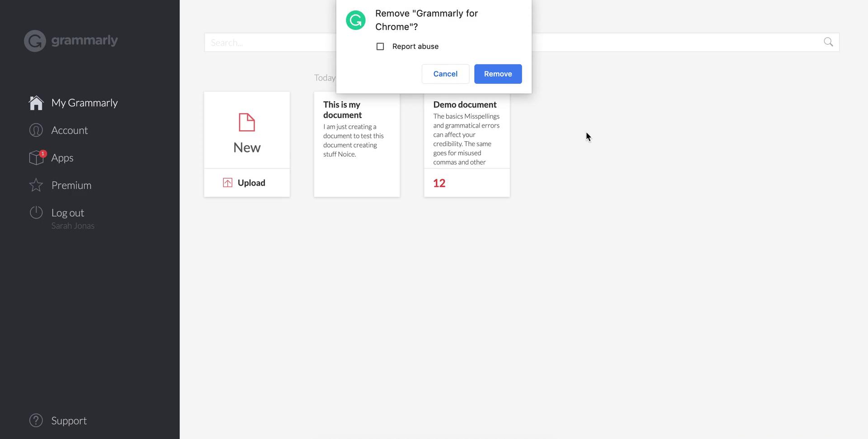Click 'I am just creating a document' text
Viewport: 868px width, 439px height.
coord(354,140)
